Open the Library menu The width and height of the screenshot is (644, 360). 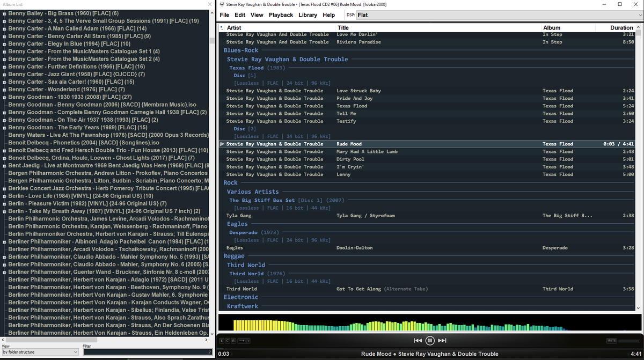pos(308,15)
